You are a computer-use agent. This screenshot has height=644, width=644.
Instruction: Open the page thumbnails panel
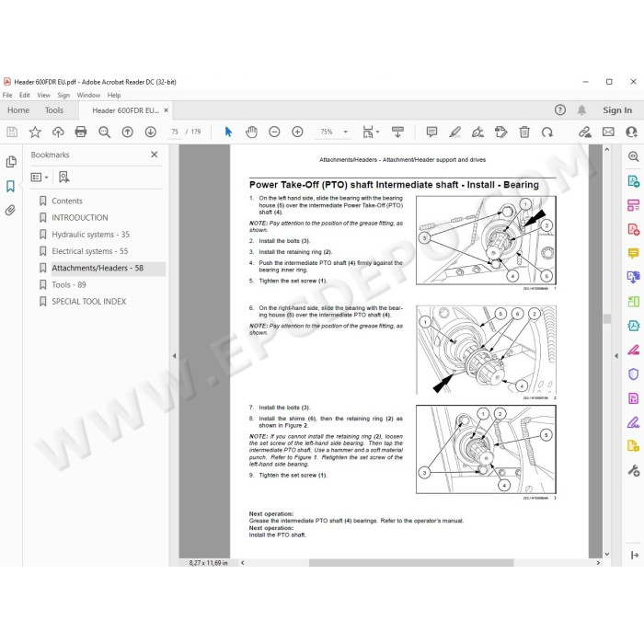(x=11, y=162)
